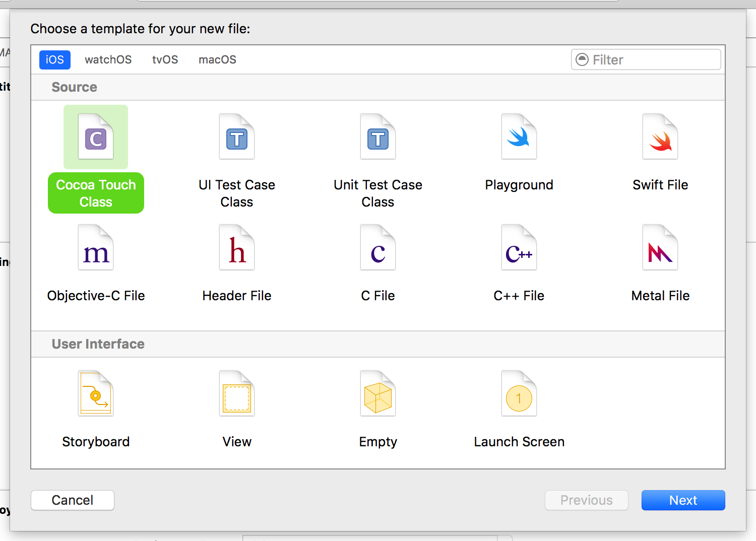Switch to the tvOS tab
Screen dimensions: 756x541
[165, 60]
